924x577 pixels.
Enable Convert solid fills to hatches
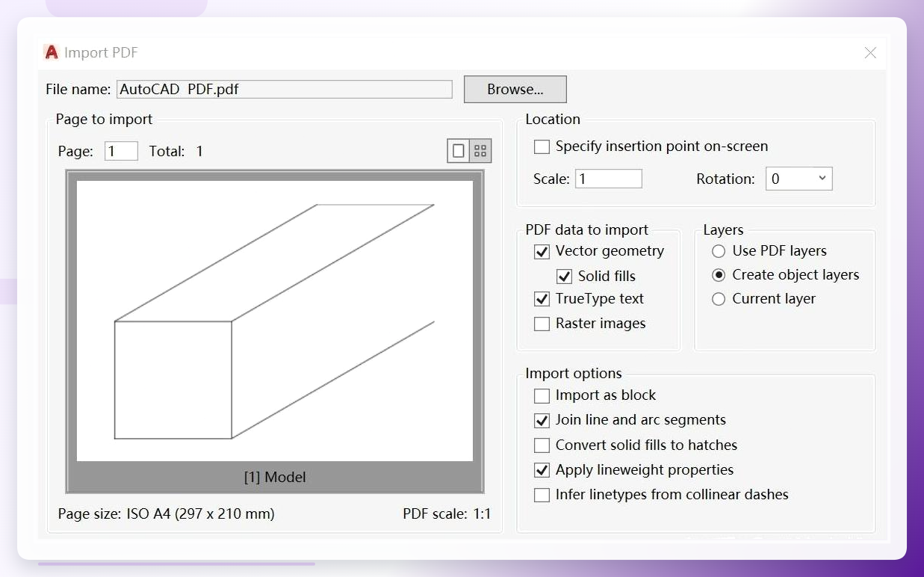click(542, 445)
